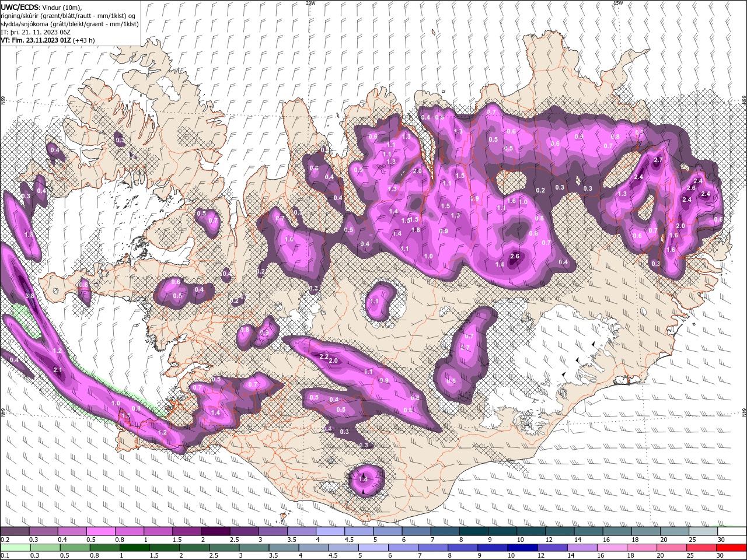The width and height of the screenshot is (747, 560).
Task: Click the pale grey 25 swatch in upper legend
Action: pyautogui.click(x=703, y=531)
